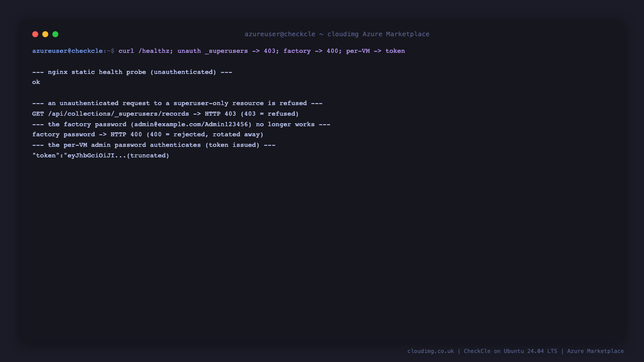Screen dimensions: 644x362
Task: Click the 'per-VM admin password authenticates' heading line
Action: [154, 145]
